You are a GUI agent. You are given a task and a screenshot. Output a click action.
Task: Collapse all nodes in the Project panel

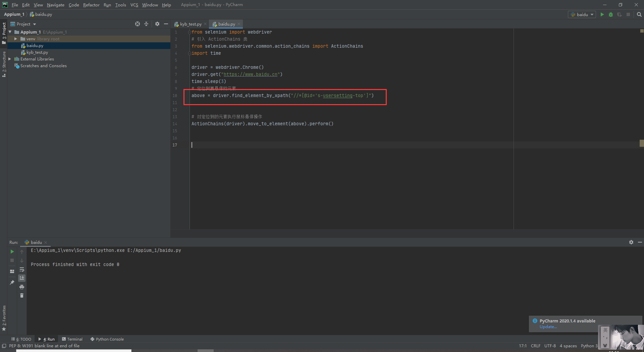tap(146, 24)
